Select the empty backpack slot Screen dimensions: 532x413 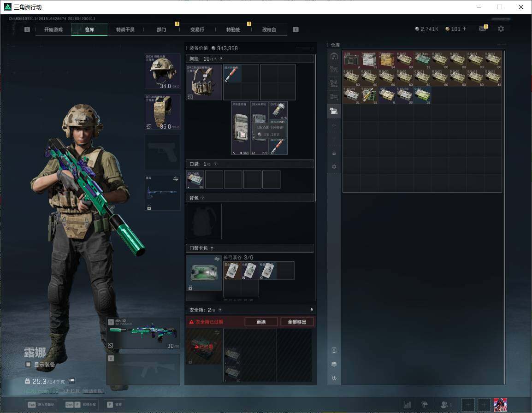coord(204,221)
